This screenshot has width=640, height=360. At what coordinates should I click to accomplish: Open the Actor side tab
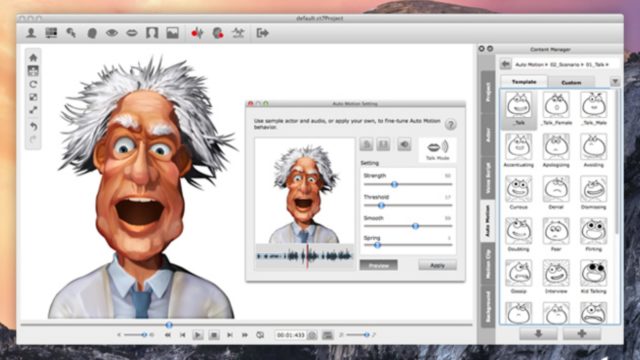pyautogui.click(x=488, y=135)
